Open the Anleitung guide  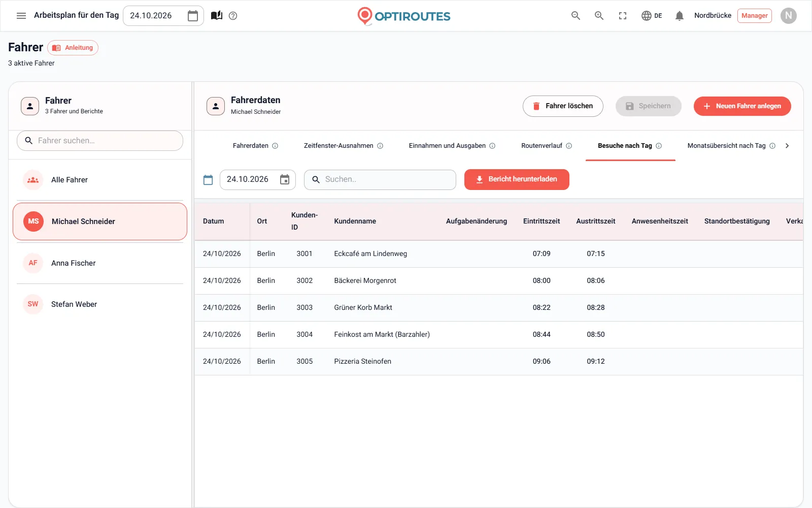(73, 48)
